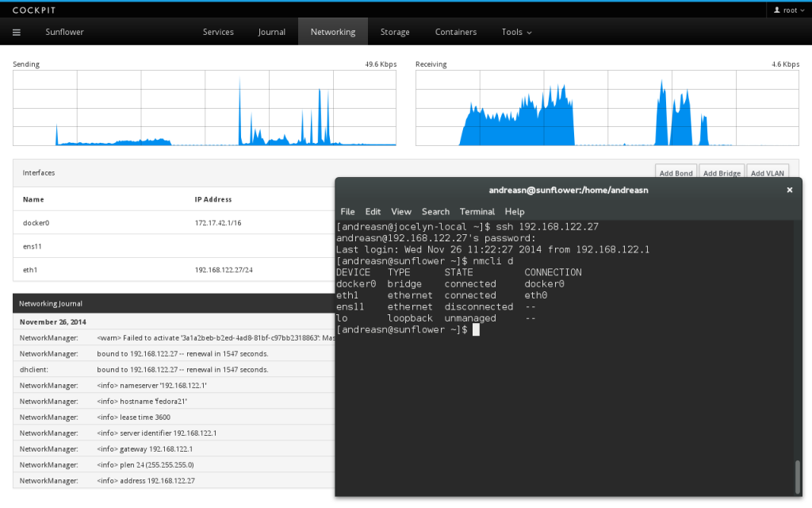Screen dimensions: 812x508
Task: Click the terminal vertical scrollbar
Action: (x=797, y=475)
